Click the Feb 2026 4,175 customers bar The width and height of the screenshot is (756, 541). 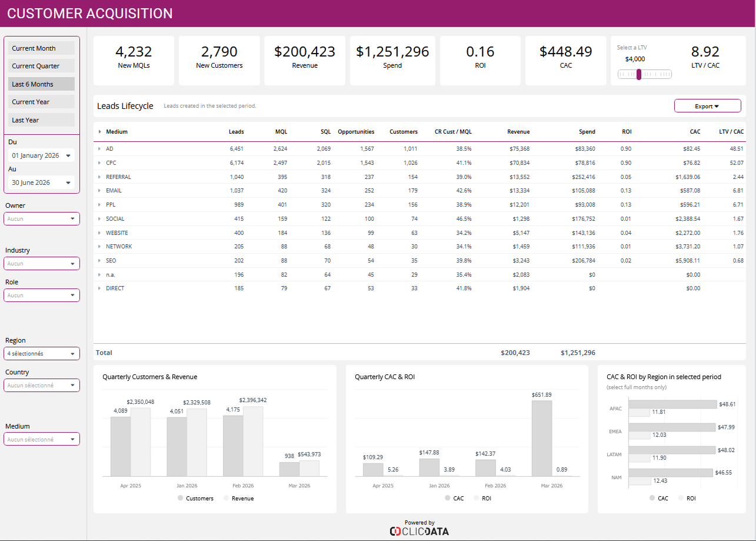(233, 446)
